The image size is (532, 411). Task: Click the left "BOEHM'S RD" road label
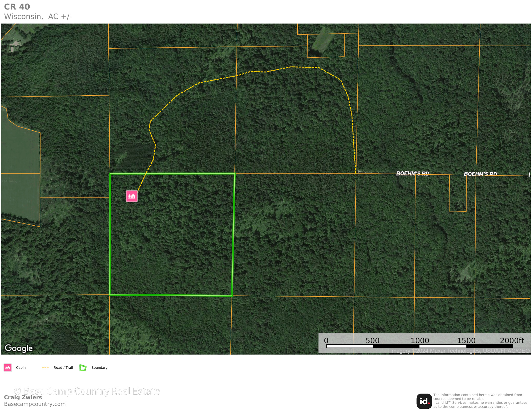(x=413, y=173)
